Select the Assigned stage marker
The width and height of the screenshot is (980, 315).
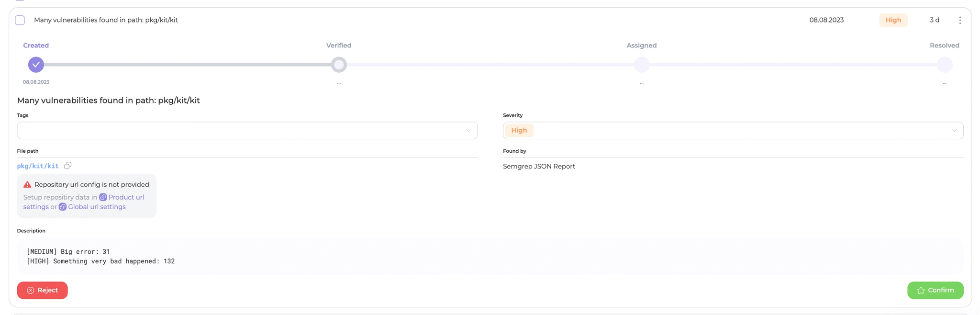pyautogui.click(x=642, y=65)
